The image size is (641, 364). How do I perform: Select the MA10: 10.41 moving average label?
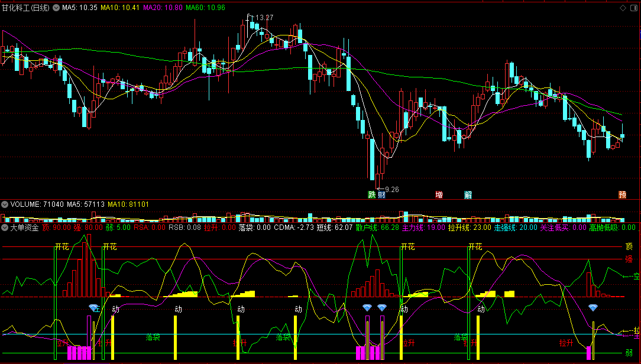click(120, 8)
